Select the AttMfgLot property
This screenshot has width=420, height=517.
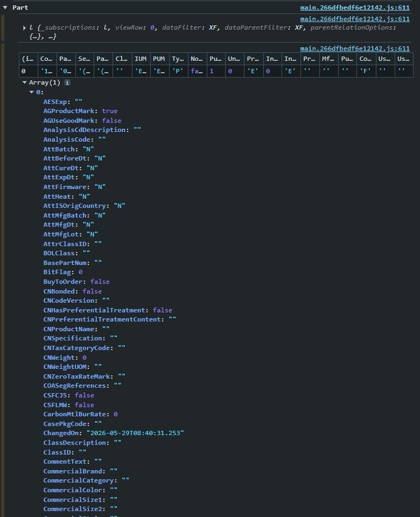pyautogui.click(x=71, y=234)
